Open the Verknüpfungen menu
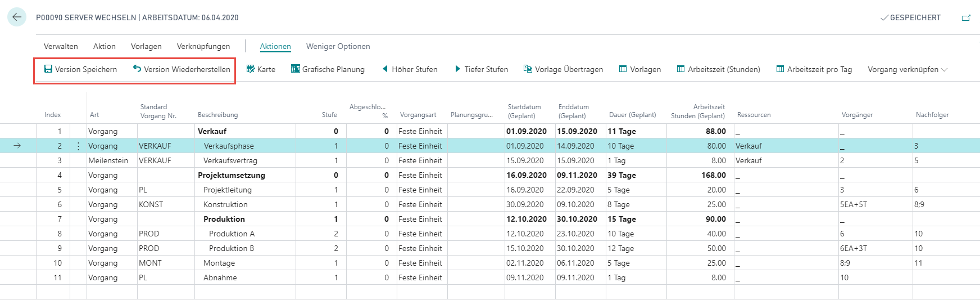Viewport: 980px width, 300px height. (203, 46)
